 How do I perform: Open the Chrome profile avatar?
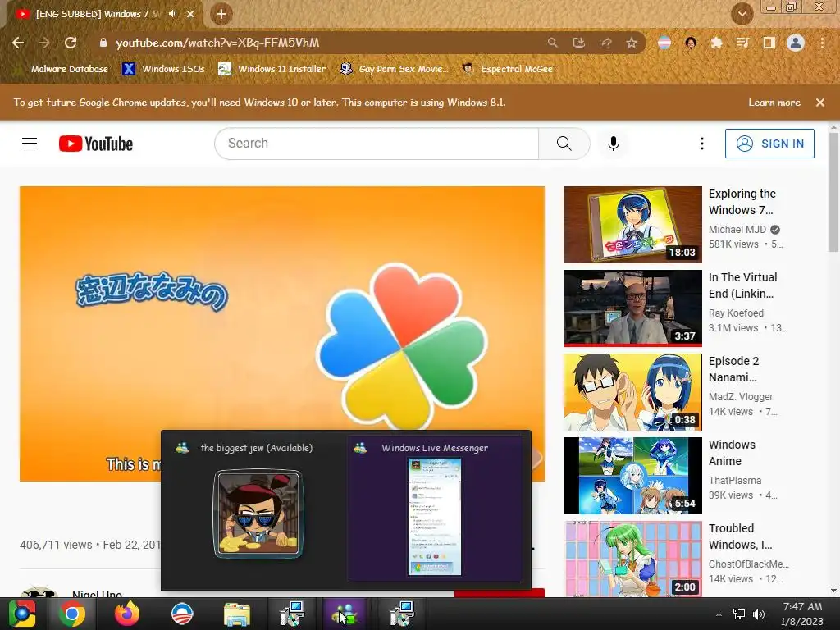[796, 43]
